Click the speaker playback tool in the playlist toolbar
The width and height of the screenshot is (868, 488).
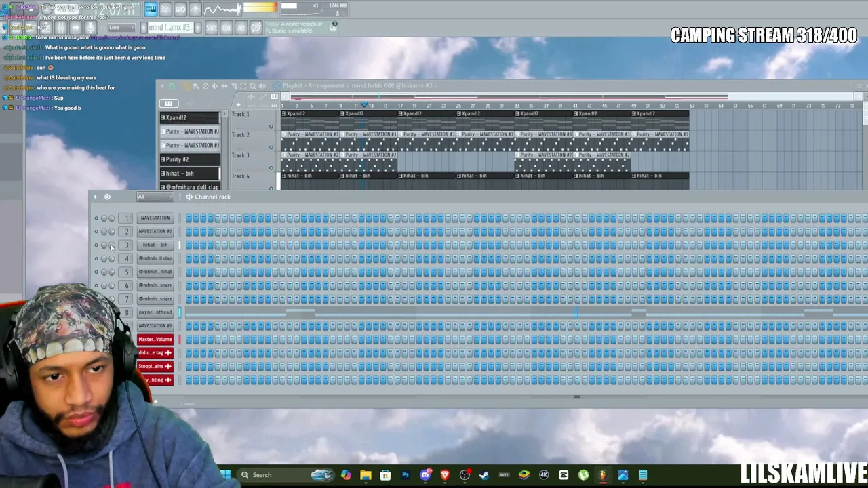(262, 86)
